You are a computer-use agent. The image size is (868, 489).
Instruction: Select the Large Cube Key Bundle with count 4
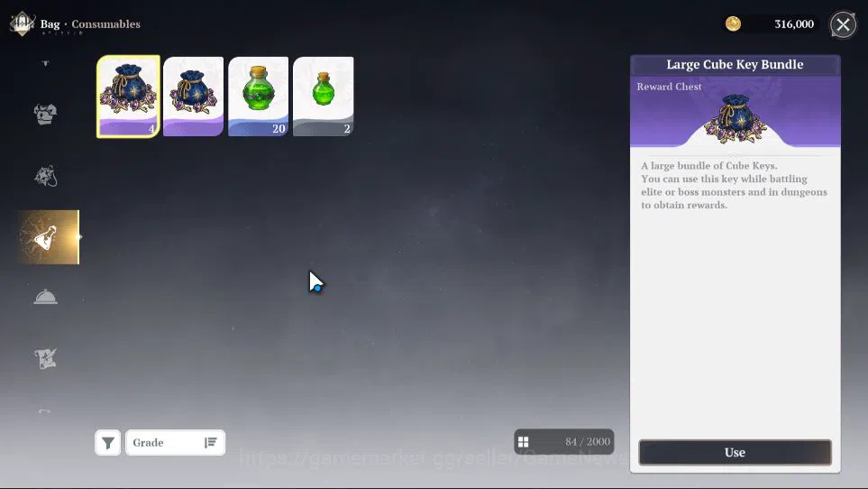128,97
